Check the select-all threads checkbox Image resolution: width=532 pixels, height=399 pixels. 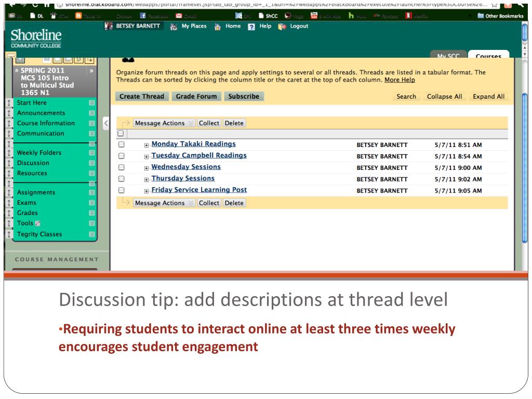121,134
